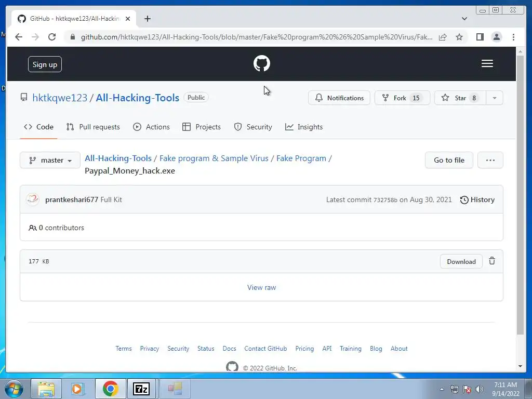Open the Full Kit commit message
Screen dimensions: 532x399
111,199
